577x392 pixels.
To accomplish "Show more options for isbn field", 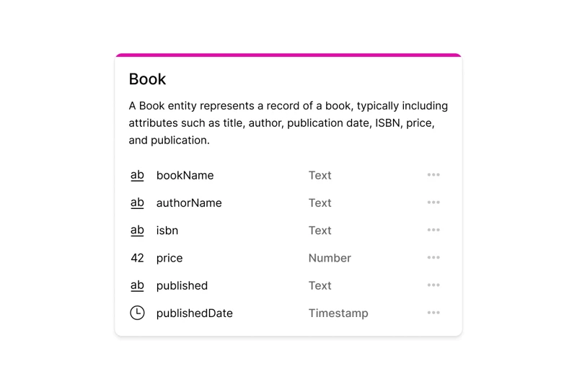I will pos(433,230).
